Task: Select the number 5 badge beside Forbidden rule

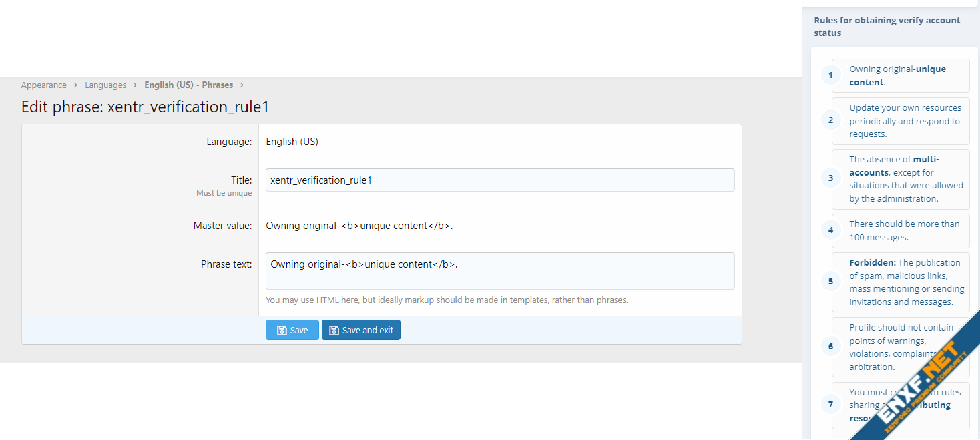Action: [x=830, y=282]
